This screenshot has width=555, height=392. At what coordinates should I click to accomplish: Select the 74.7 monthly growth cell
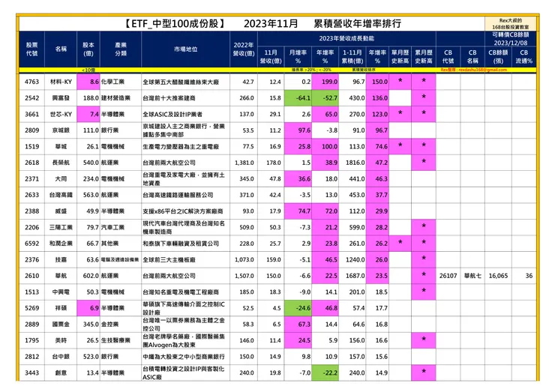click(x=298, y=211)
